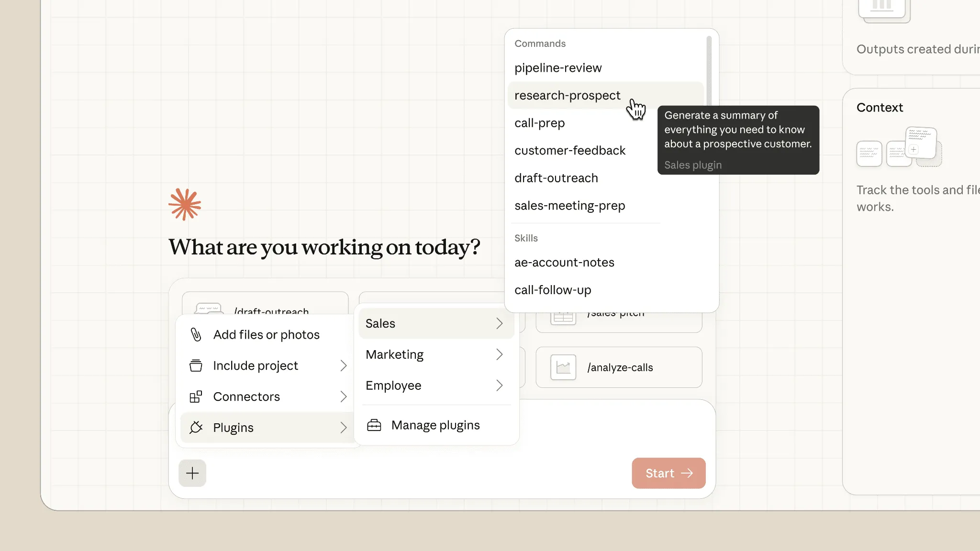
Task: Select the Plugins icon in the menu
Action: tap(195, 427)
